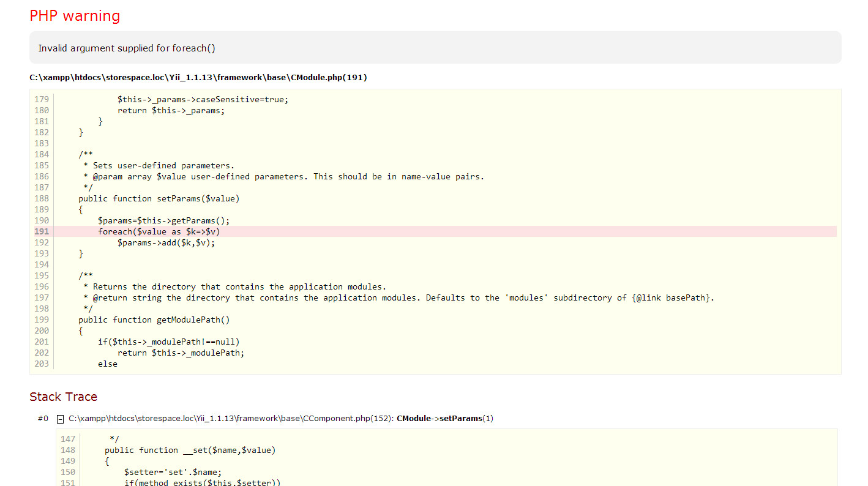Collapse stack trace entry #0
The height and width of the screenshot is (486, 868).
[x=60, y=419]
